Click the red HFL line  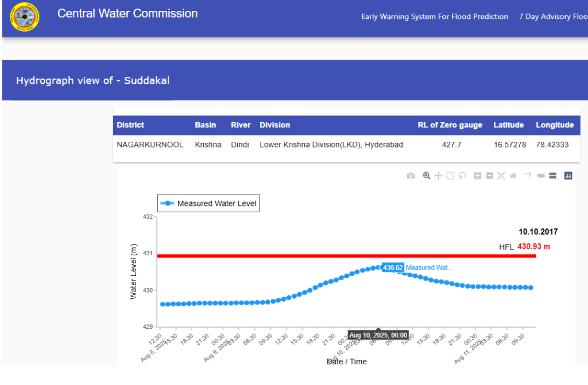[287, 255]
